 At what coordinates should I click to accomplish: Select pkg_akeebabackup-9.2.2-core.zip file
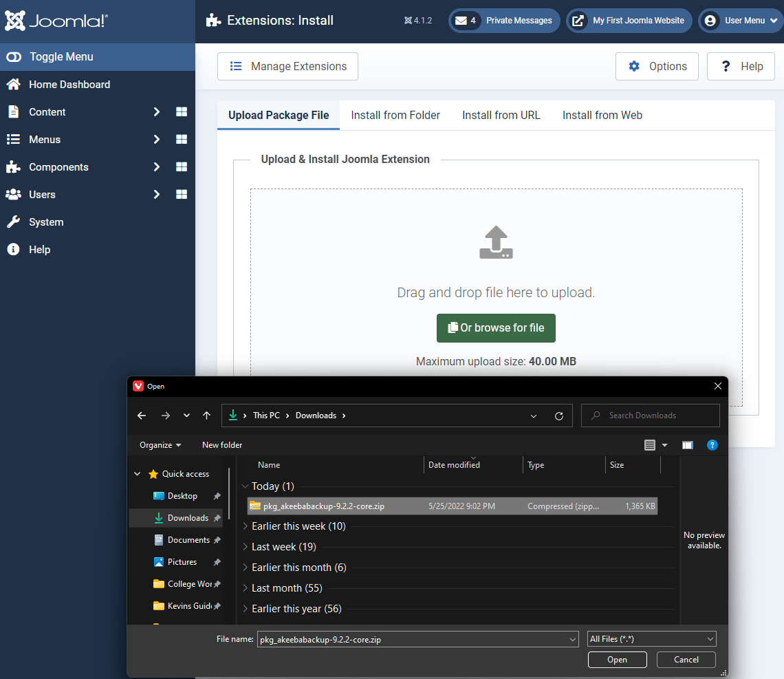(452, 506)
